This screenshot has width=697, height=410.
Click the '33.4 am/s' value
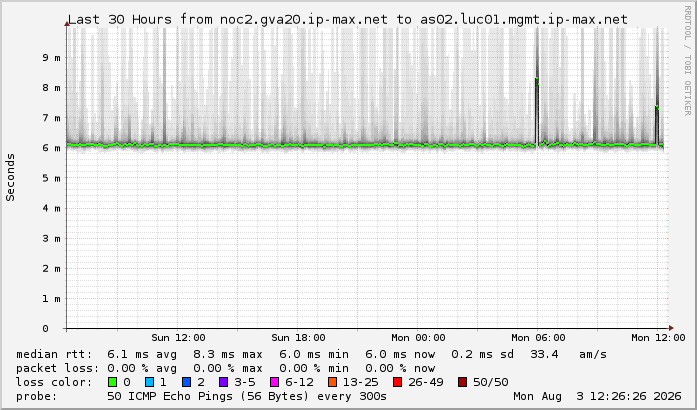(x=569, y=354)
